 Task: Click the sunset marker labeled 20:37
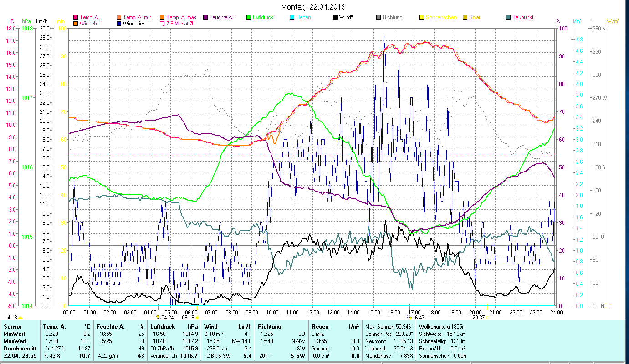(x=487, y=317)
